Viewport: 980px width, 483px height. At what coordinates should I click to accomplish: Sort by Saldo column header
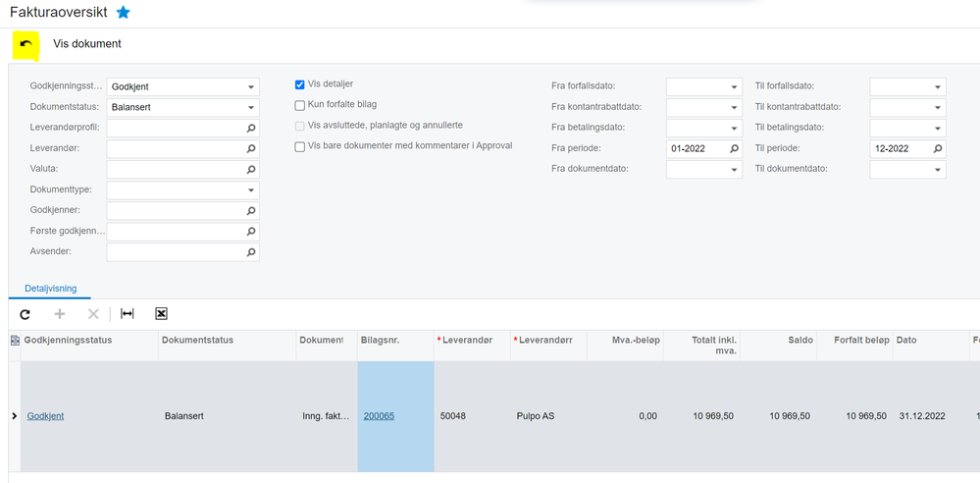(x=778, y=346)
